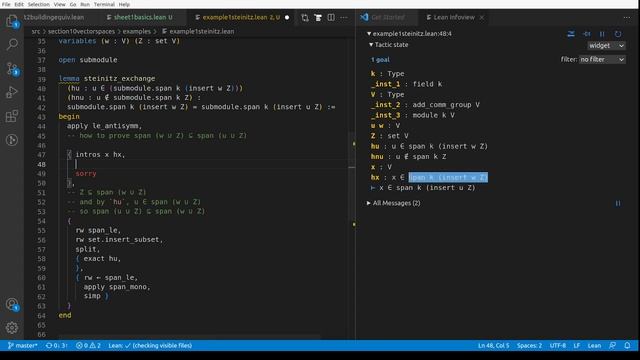This screenshot has height=360, width=640.
Task: Click Ln 48, Col 5 in status bar
Action: [x=493, y=345]
